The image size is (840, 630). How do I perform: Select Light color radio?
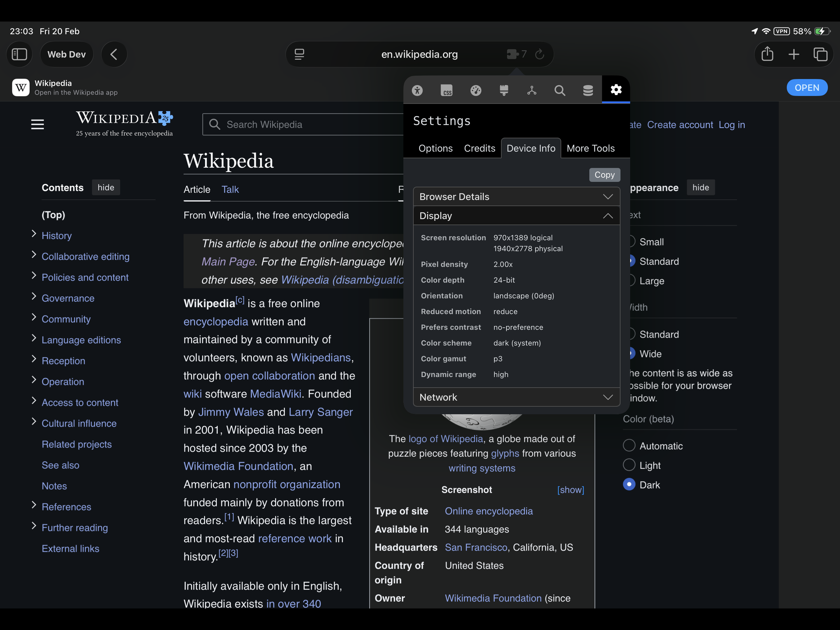[x=629, y=465]
